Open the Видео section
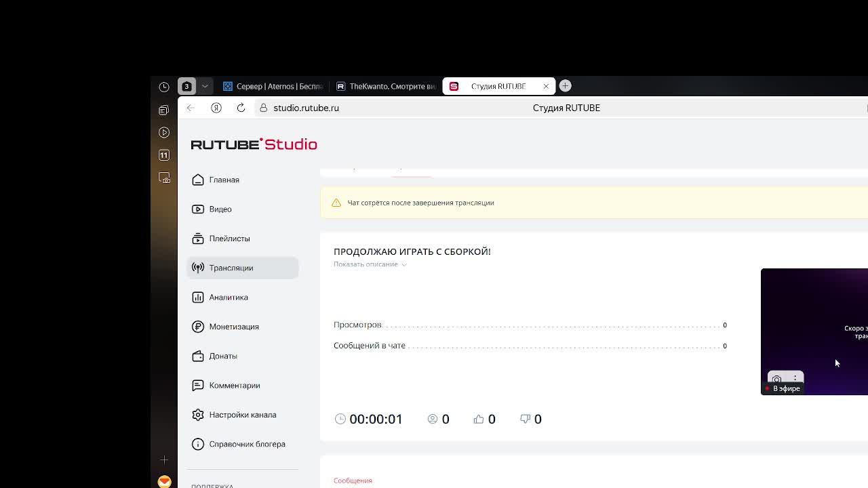868x488 pixels. pos(242,209)
